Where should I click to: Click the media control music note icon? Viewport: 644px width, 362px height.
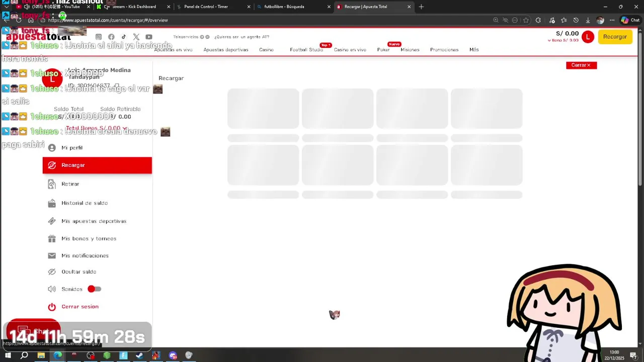(552, 20)
